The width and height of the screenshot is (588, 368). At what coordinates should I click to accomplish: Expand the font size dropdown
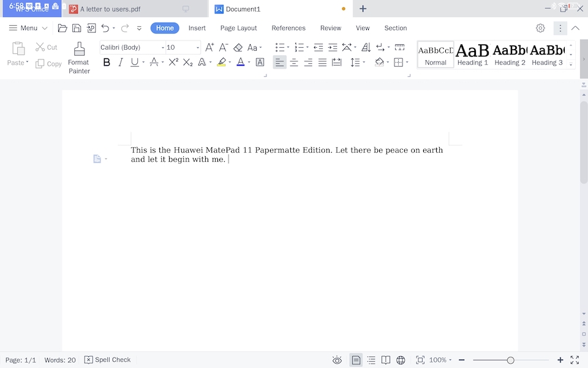pyautogui.click(x=198, y=48)
